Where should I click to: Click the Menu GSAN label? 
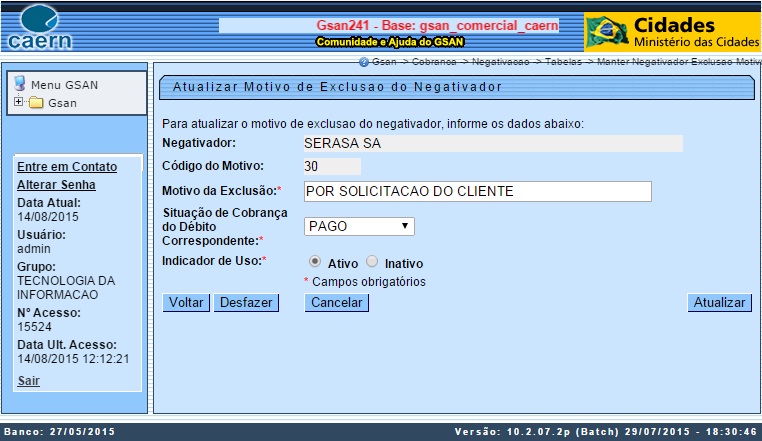point(65,85)
